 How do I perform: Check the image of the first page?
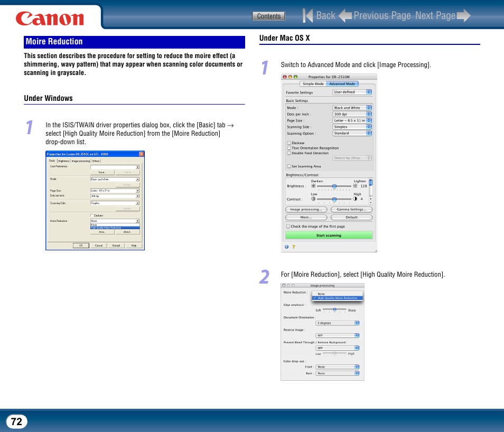[x=288, y=226]
